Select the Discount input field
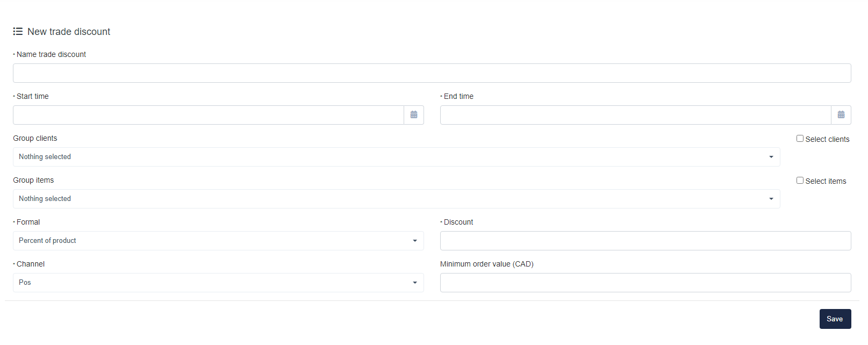This screenshot has height=345, width=868. 645,241
